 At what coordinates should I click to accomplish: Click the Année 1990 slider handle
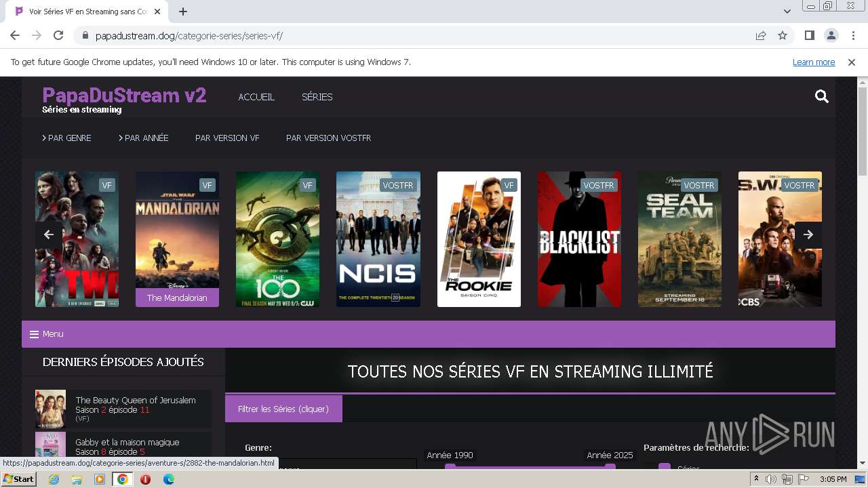450,467
